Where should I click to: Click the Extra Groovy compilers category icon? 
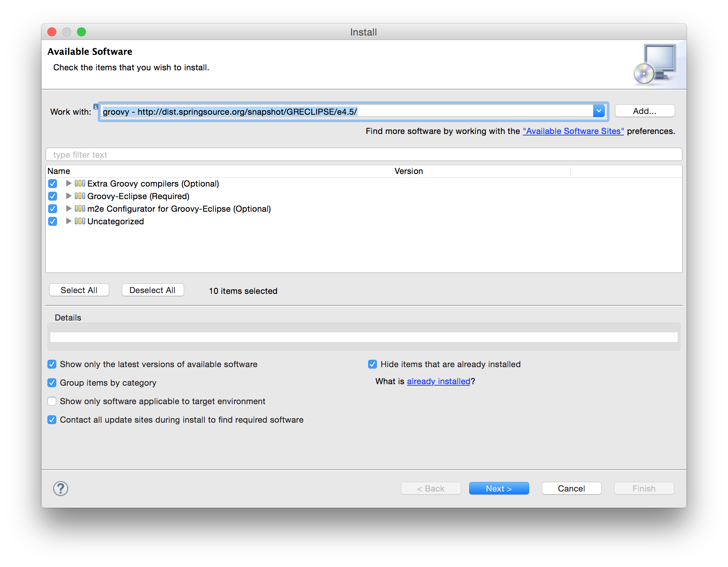pos(80,184)
